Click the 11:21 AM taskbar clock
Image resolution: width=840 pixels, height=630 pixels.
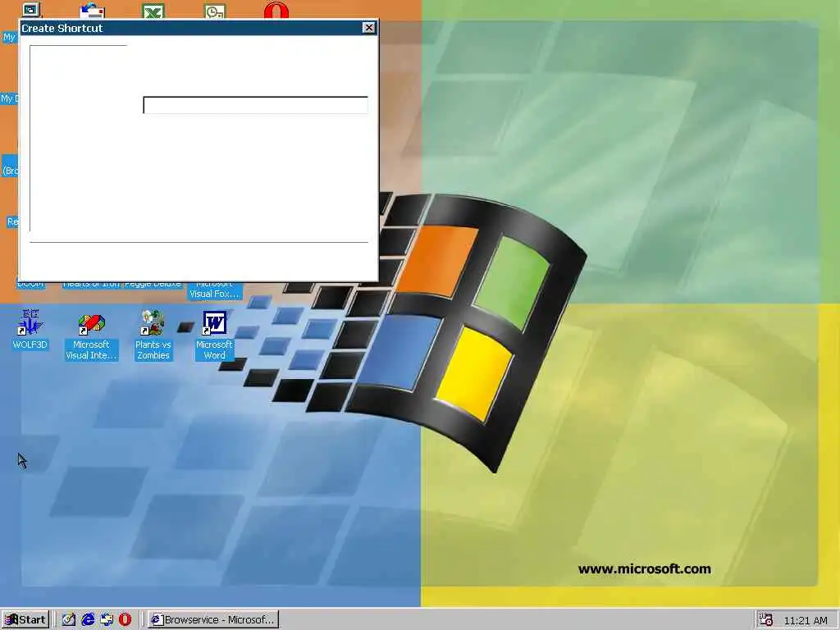pos(806,620)
